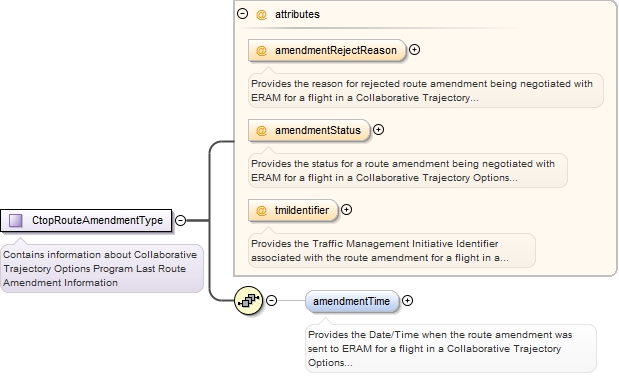This screenshot has height=376, width=619.
Task: Select the amendmentTime element node
Action: (x=352, y=301)
